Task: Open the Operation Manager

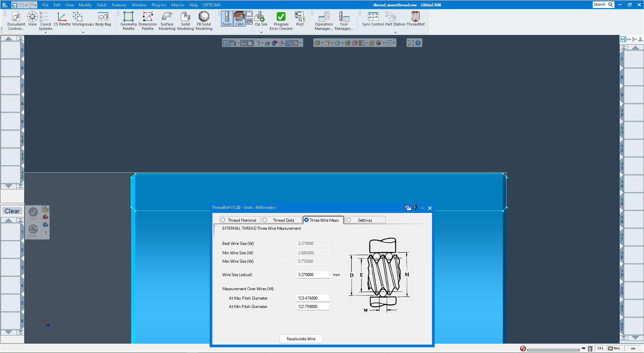Action: (323, 20)
